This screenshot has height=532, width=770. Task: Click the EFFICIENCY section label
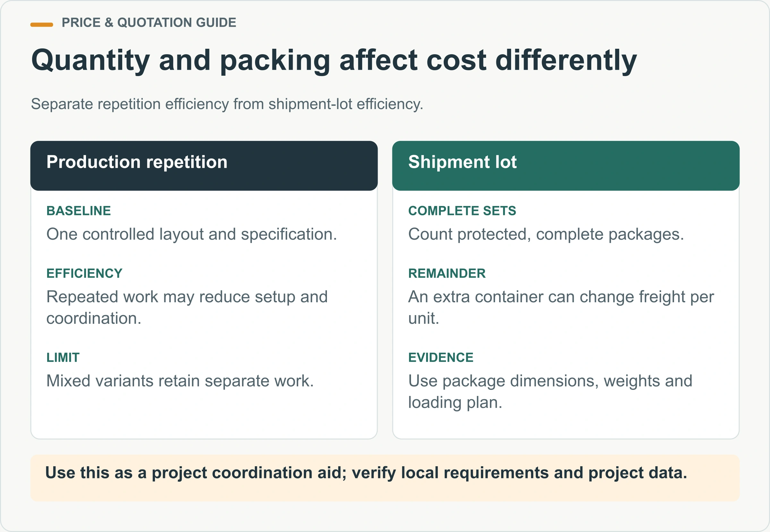click(x=84, y=273)
